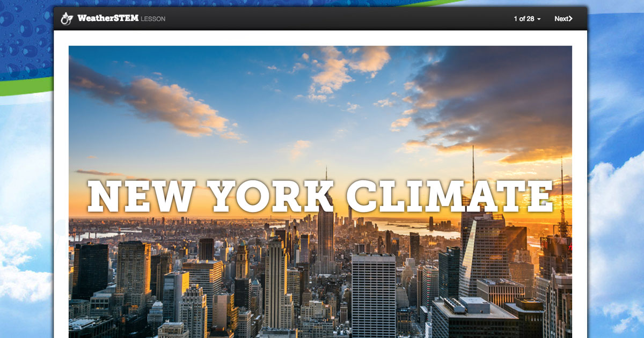
Task: Click the logo at the top-left corner
Action: [x=65, y=17]
